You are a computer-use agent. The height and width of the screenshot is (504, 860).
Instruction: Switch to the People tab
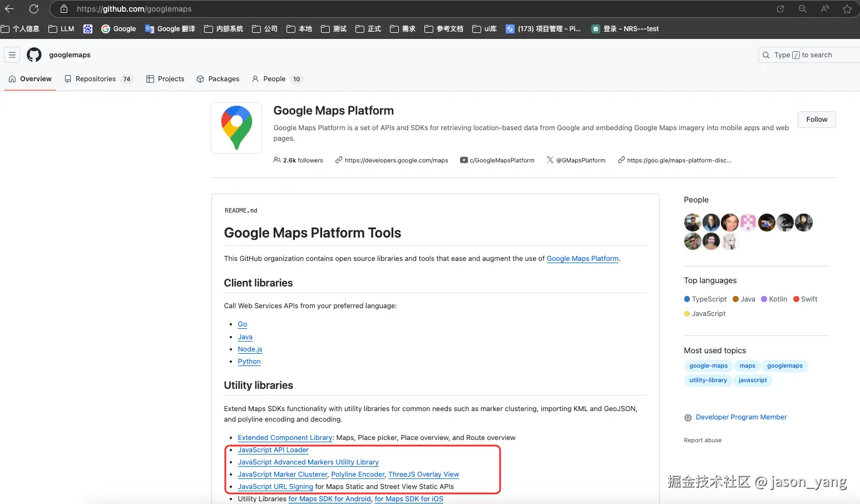pyautogui.click(x=274, y=79)
